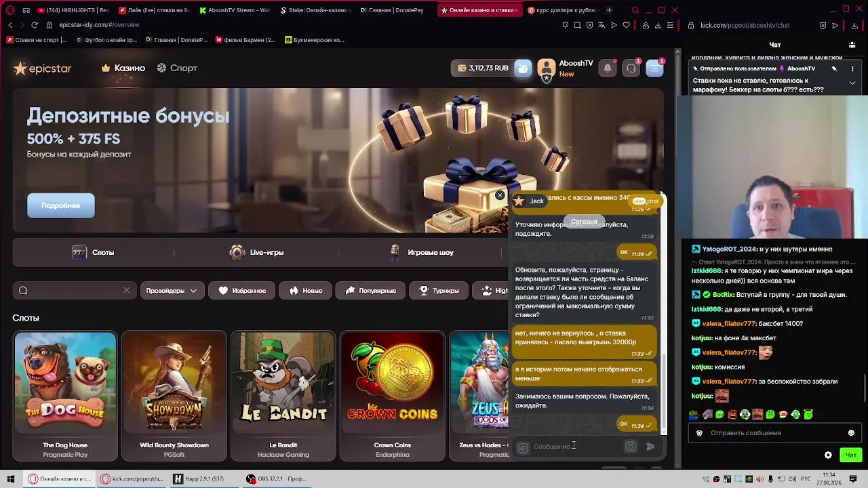
Task: Switch to курс доллара к рублю tab
Action: [561, 10]
